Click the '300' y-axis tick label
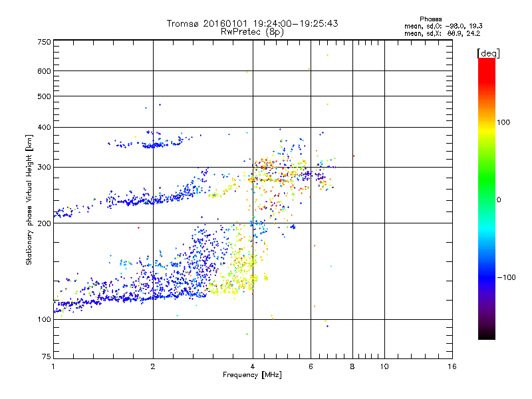The height and width of the screenshot is (399, 532). 44,168
